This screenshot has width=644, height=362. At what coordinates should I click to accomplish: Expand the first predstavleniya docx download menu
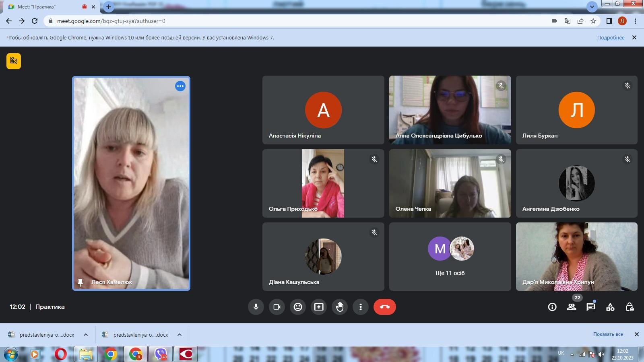pos(86,335)
